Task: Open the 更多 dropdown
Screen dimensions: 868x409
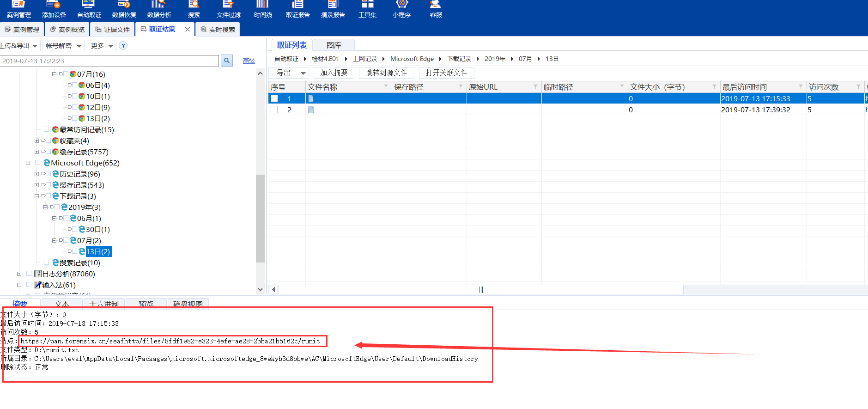Action: 102,46
